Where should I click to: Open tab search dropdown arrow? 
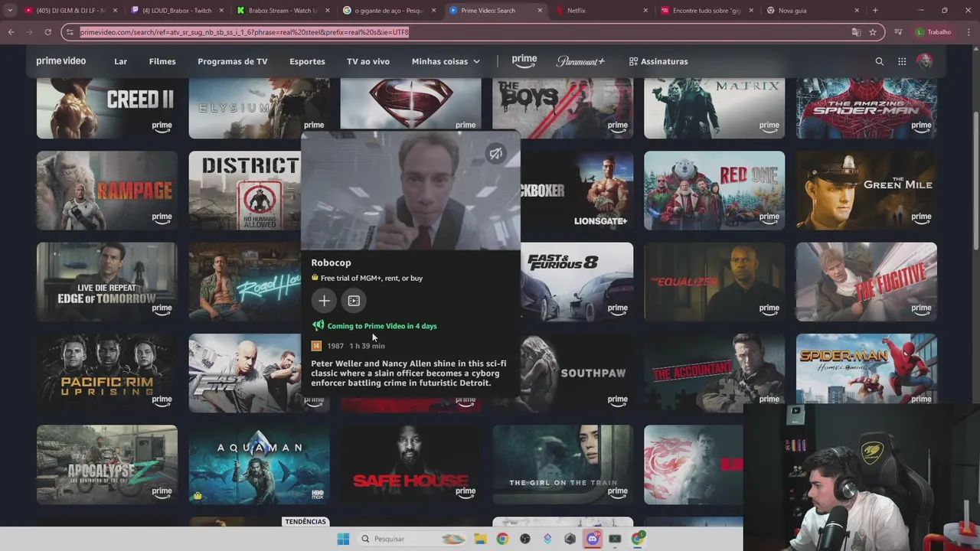(x=11, y=11)
